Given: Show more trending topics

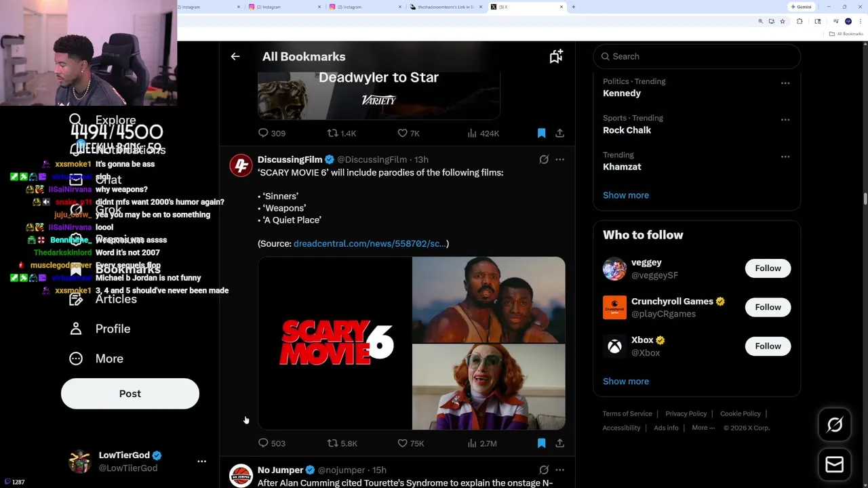Looking at the screenshot, I should click(x=626, y=195).
